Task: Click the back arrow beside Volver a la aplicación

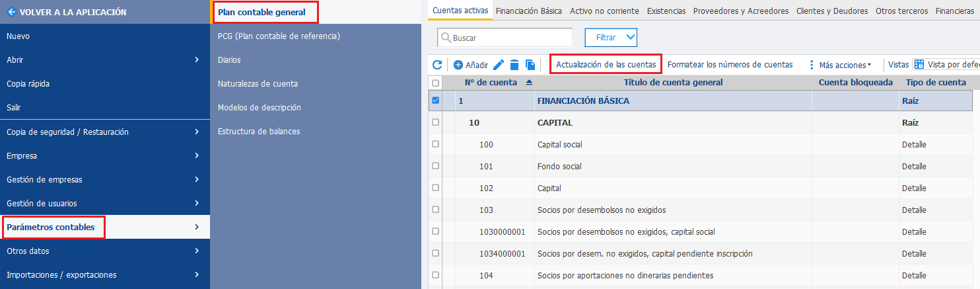Action: [11, 12]
